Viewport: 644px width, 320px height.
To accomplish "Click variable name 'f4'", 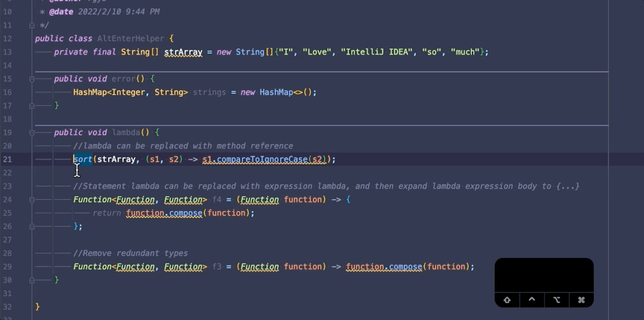I will tap(217, 200).
